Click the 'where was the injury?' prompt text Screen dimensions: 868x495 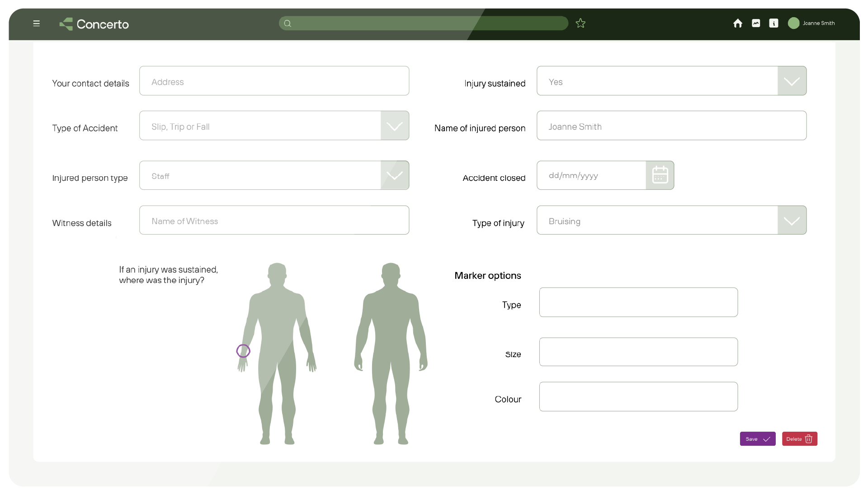pyautogui.click(x=162, y=281)
